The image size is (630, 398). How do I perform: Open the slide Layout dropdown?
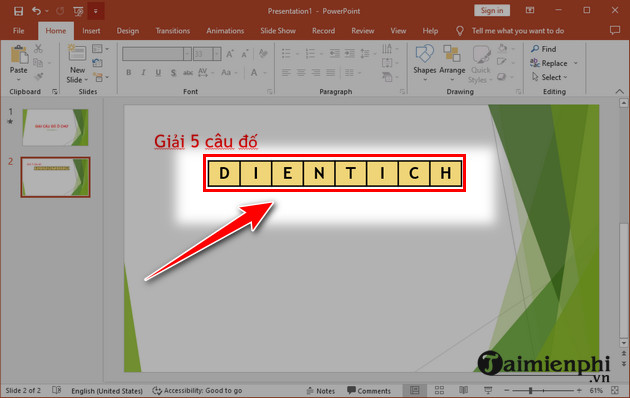pyautogui.click(x=100, y=49)
